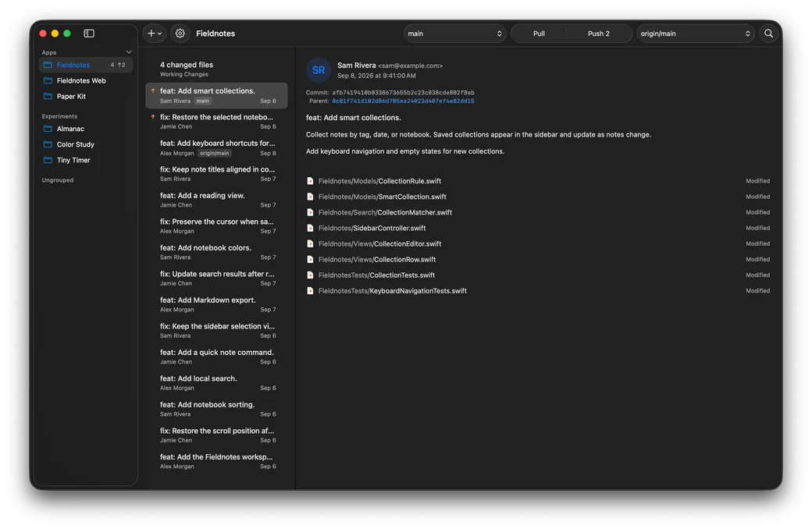Open CollectionRow.swift file
This screenshot has height=529, width=812.
[538, 259]
